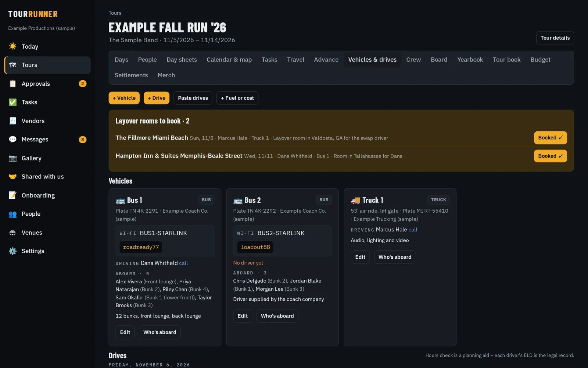Click the Tours breadcrumb link
This screenshot has width=588, height=368.
pyautogui.click(x=115, y=13)
